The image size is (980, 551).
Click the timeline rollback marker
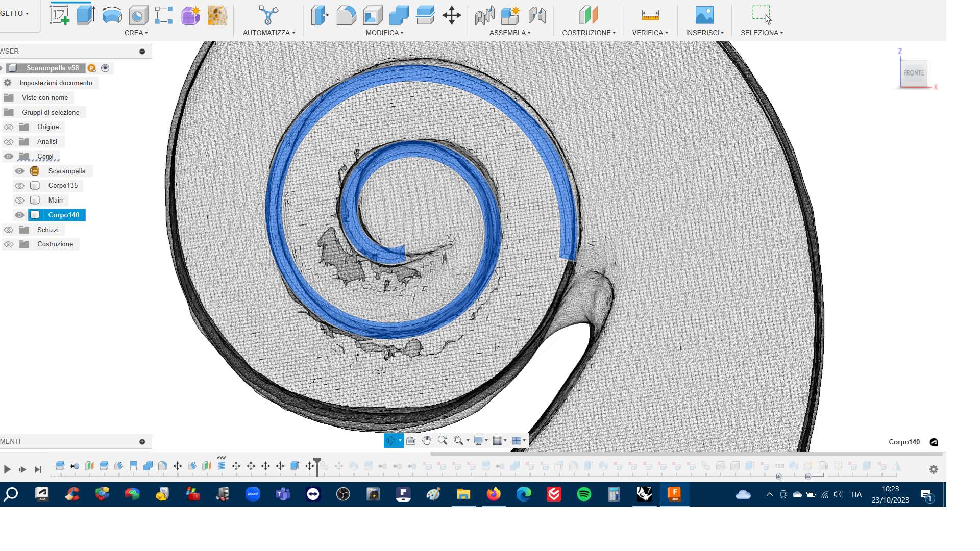pos(317,466)
